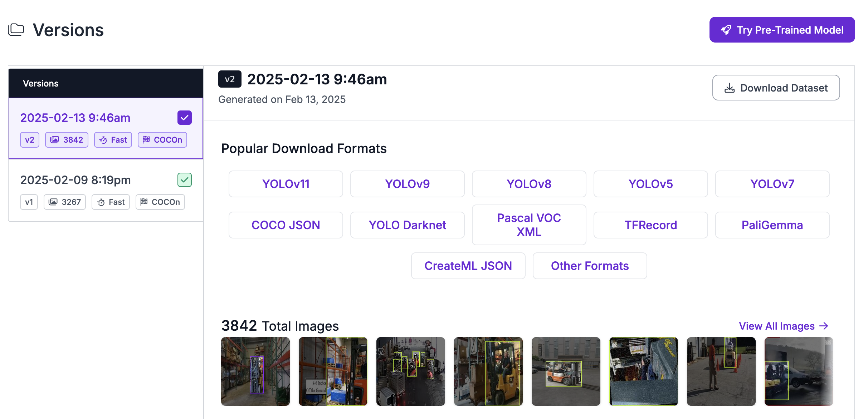Image resolution: width=868 pixels, height=419 pixels.
Task: Click the image icon on the v1 3267 badge
Action: (x=53, y=202)
